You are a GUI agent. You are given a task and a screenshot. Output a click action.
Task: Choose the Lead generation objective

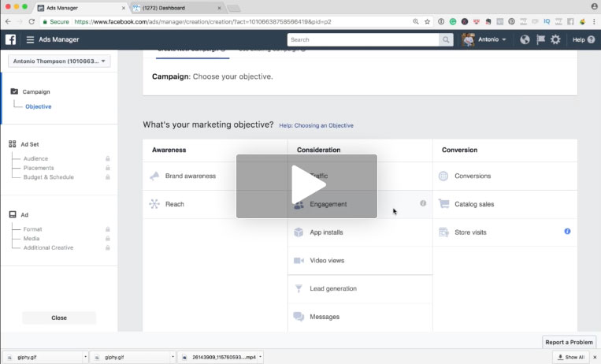(x=360, y=288)
